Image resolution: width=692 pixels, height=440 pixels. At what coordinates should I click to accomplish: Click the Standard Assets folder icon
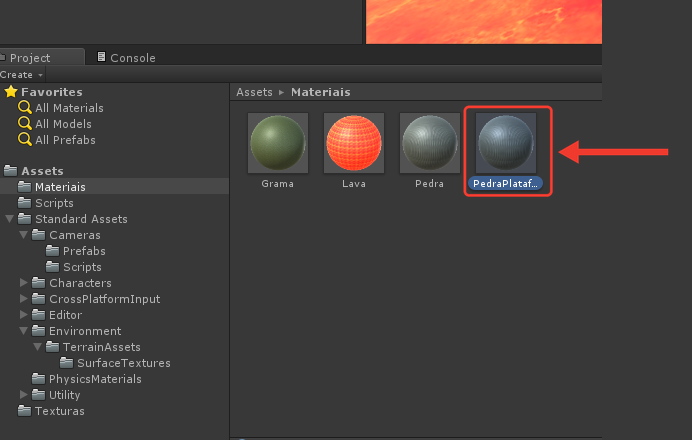24,218
